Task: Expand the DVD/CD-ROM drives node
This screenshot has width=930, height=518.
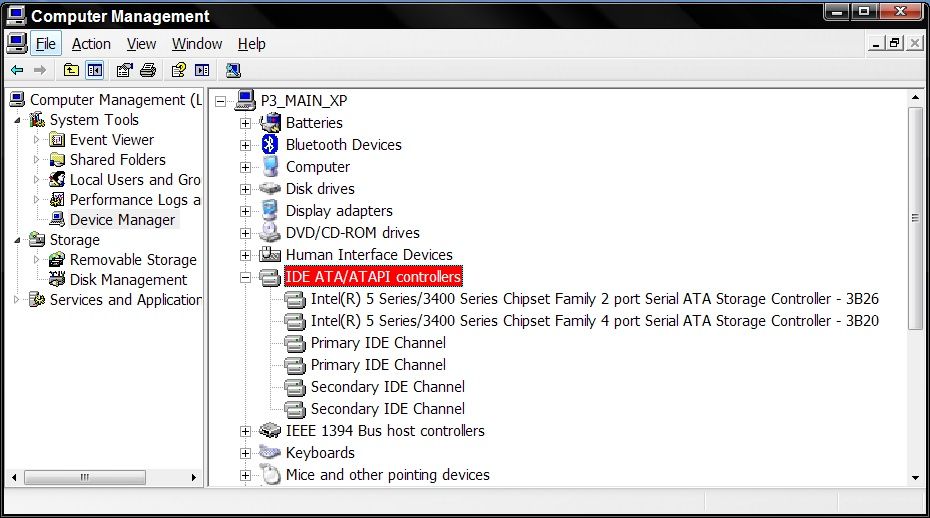Action: (245, 233)
